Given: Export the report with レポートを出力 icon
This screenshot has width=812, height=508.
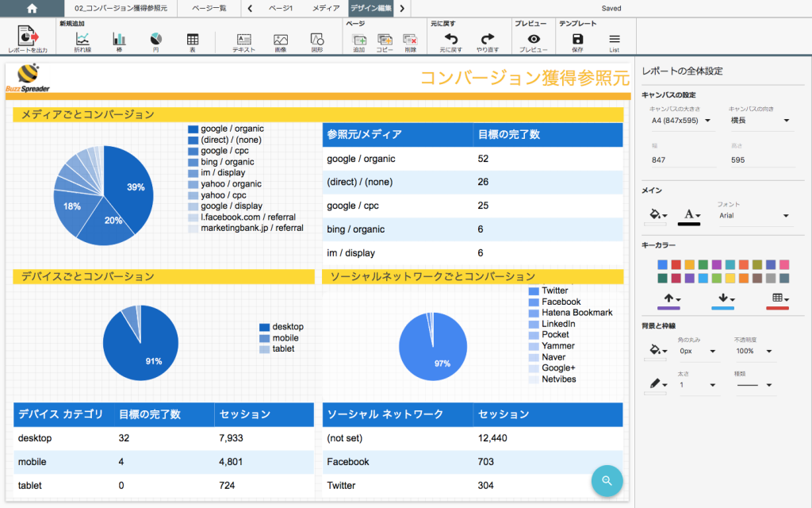Looking at the screenshot, I should [28, 39].
